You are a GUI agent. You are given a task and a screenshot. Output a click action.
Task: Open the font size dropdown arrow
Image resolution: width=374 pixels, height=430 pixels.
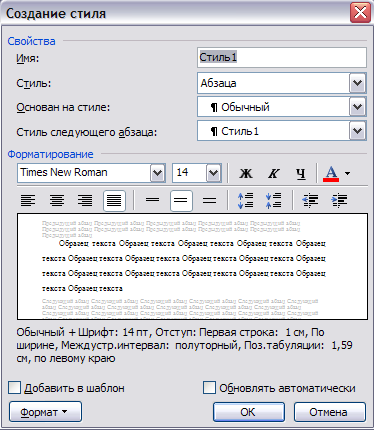(x=213, y=173)
